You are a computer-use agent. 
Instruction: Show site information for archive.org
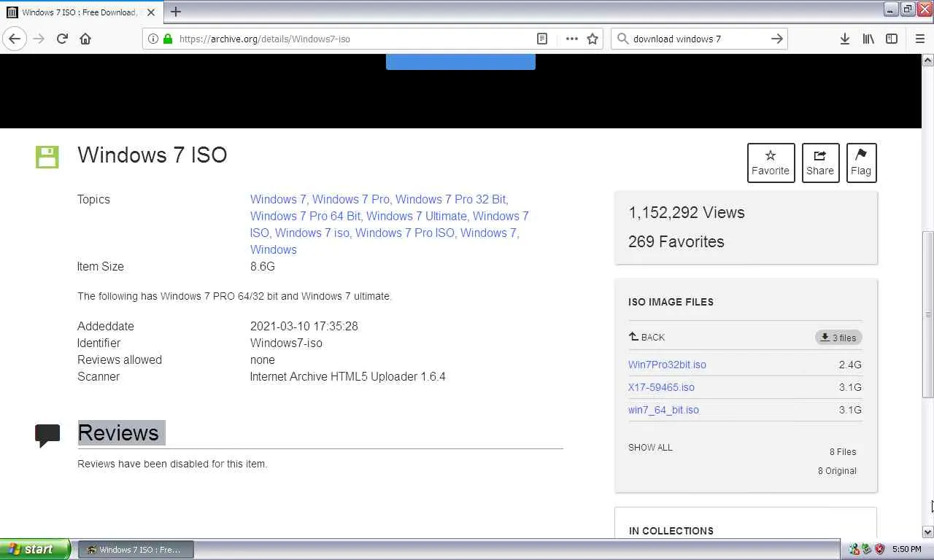click(153, 39)
